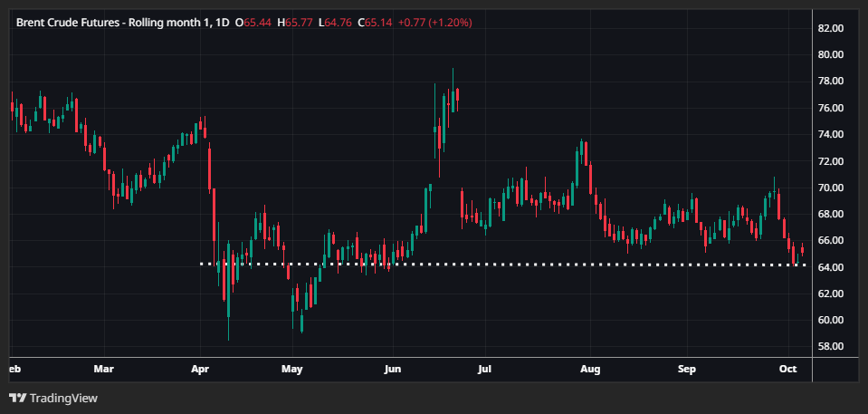Click the Brent Crude Futures chart title
This screenshot has height=414, width=868.
(110, 22)
